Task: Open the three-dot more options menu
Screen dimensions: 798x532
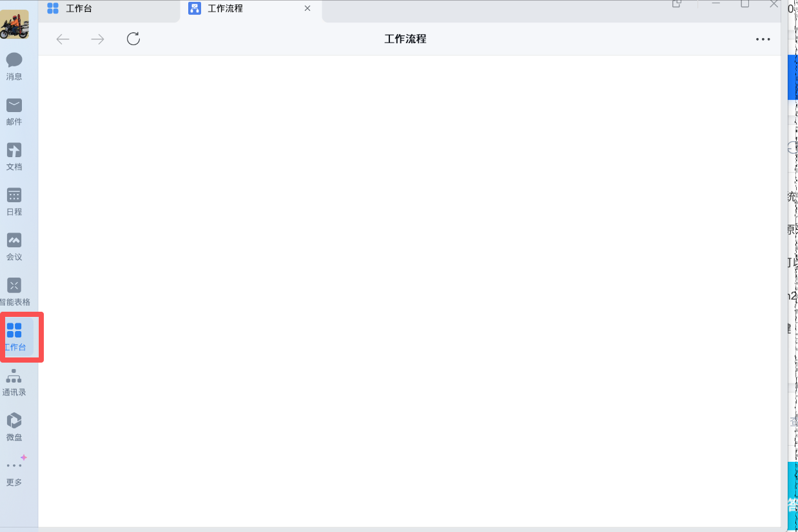Action: [763, 39]
